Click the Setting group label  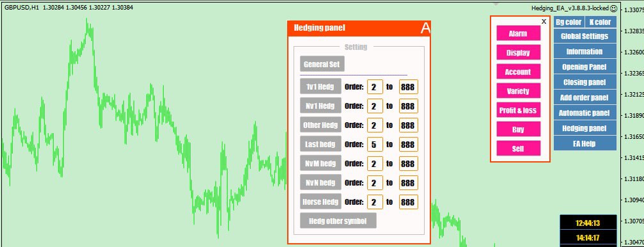pyautogui.click(x=356, y=47)
